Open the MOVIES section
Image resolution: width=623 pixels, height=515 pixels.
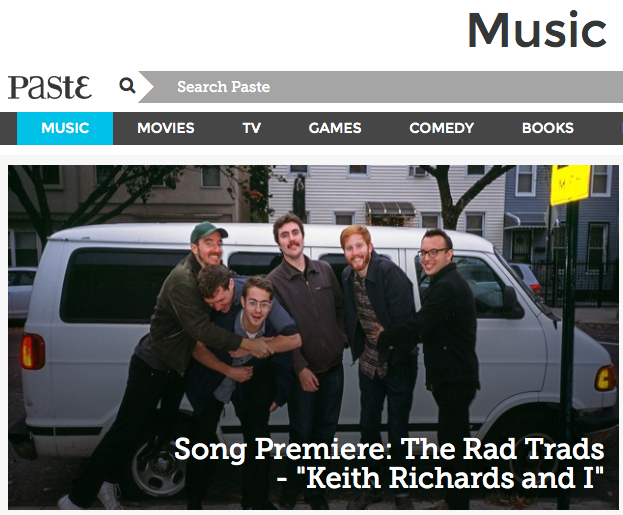166,128
